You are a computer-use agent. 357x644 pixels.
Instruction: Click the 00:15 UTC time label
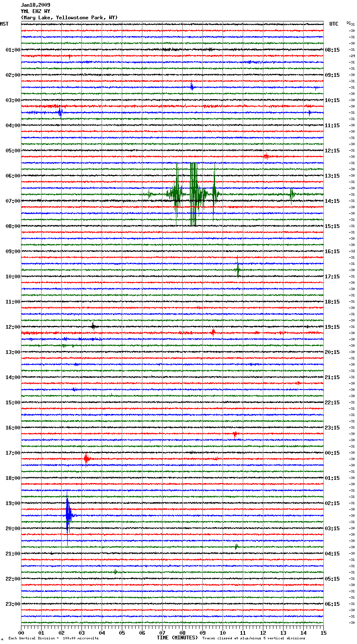click(332, 453)
